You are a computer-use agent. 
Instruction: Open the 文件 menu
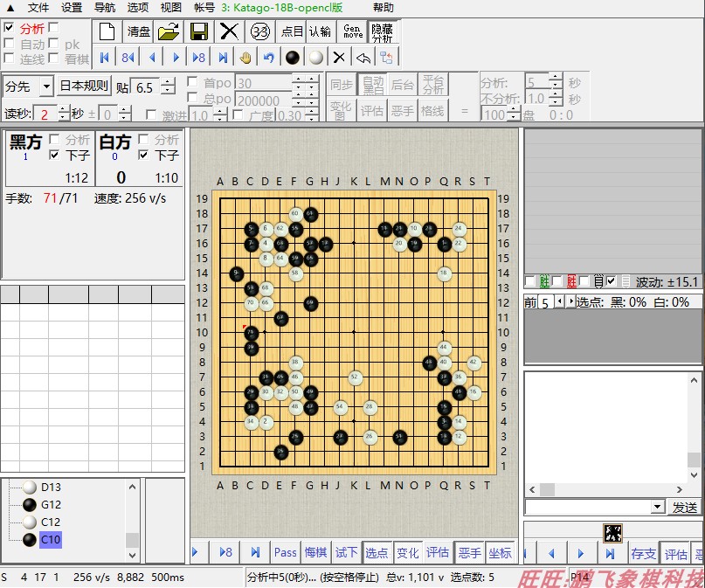pos(38,7)
